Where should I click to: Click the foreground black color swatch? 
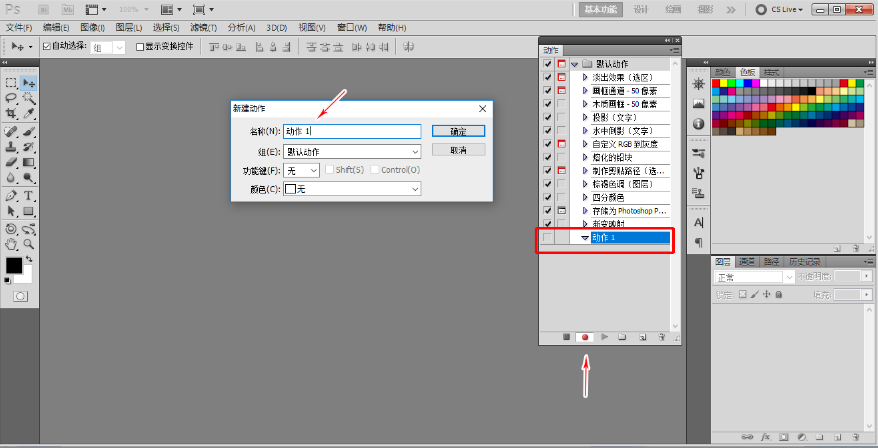tap(13, 265)
